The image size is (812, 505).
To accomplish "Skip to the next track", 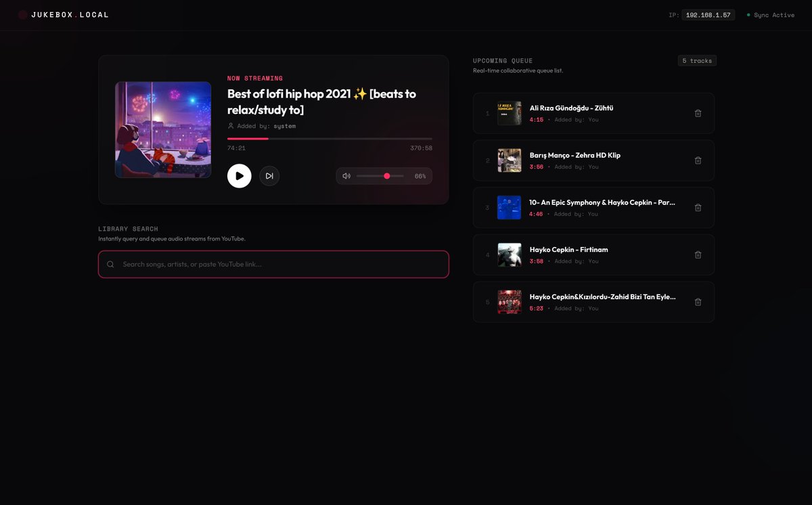I will click(x=269, y=176).
